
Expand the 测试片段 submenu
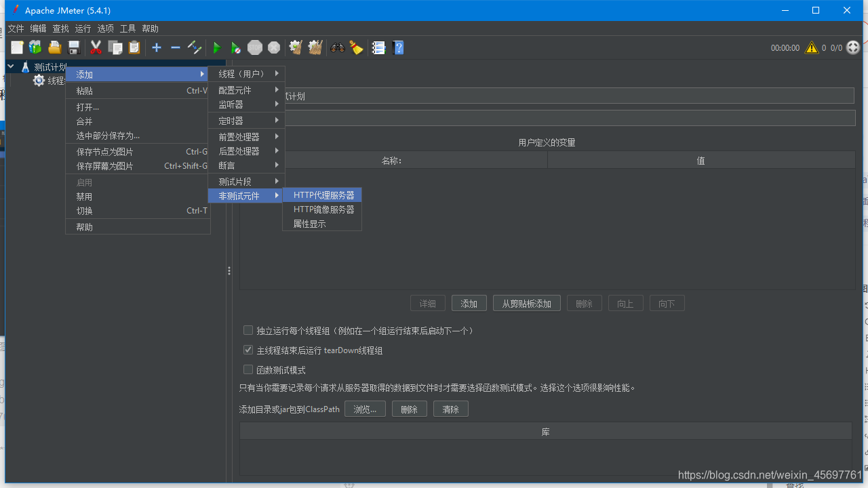click(247, 182)
